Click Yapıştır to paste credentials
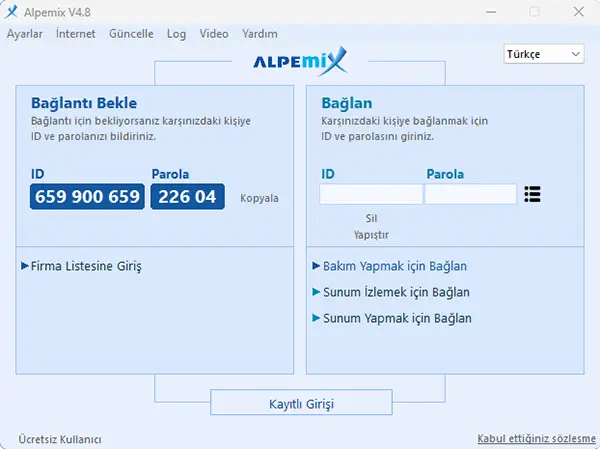This screenshot has width=600, height=449. (x=371, y=235)
